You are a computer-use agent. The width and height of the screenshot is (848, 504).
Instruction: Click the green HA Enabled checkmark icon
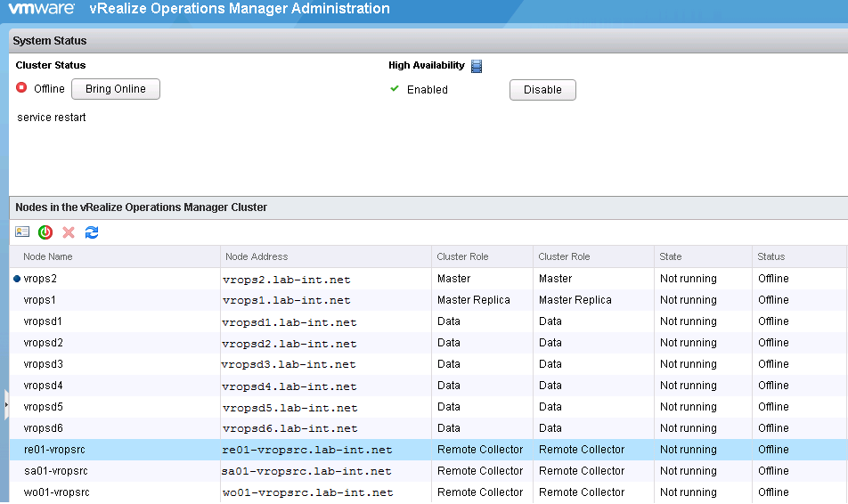click(x=395, y=89)
